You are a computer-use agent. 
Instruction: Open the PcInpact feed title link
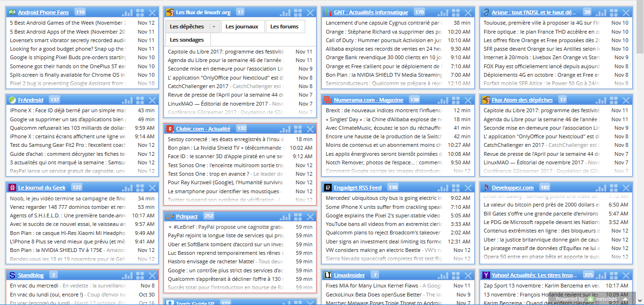coord(187,216)
